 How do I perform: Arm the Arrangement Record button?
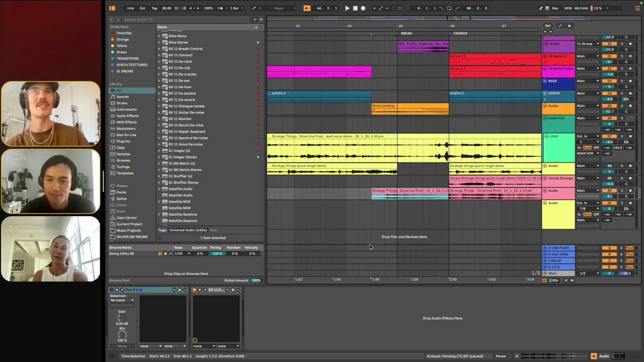click(363, 8)
